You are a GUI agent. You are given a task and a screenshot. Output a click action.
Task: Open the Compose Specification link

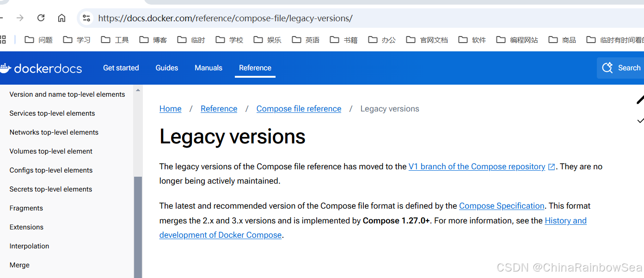click(x=502, y=206)
